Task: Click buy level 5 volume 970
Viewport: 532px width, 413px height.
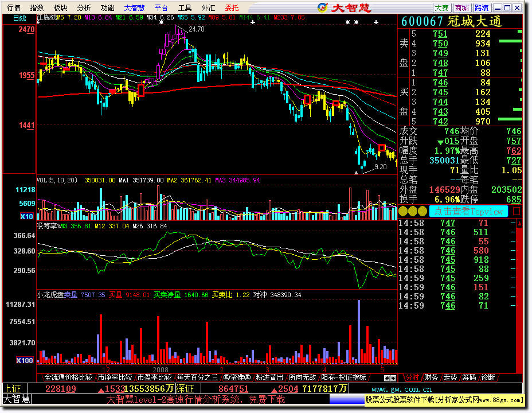Action: coord(483,121)
